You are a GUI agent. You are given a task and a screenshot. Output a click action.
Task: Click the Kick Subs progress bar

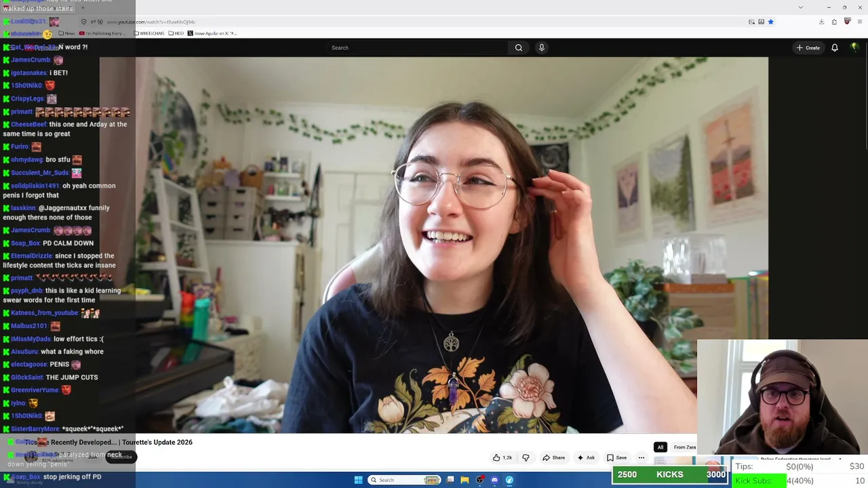pos(800,481)
